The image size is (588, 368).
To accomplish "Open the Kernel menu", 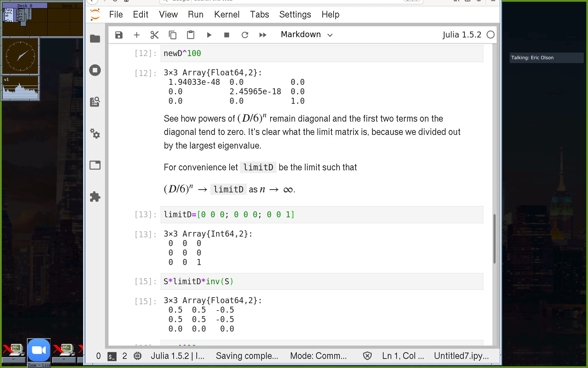I will click(x=226, y=14).
